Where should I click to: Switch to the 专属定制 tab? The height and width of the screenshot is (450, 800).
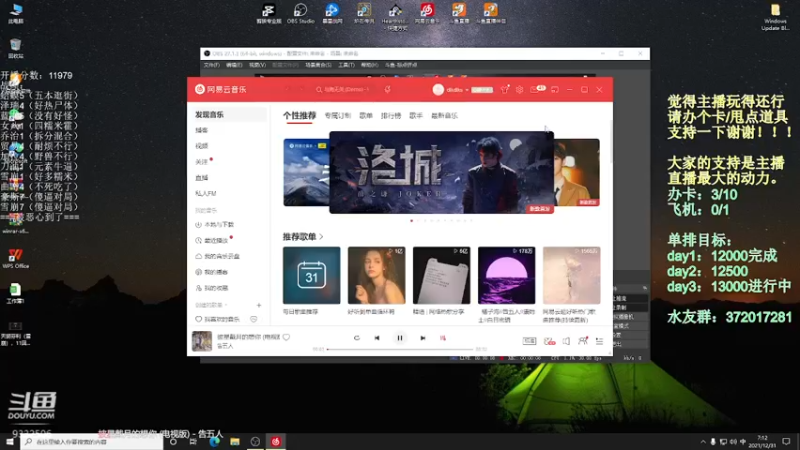pyautogui.click(x=338, y=116)
